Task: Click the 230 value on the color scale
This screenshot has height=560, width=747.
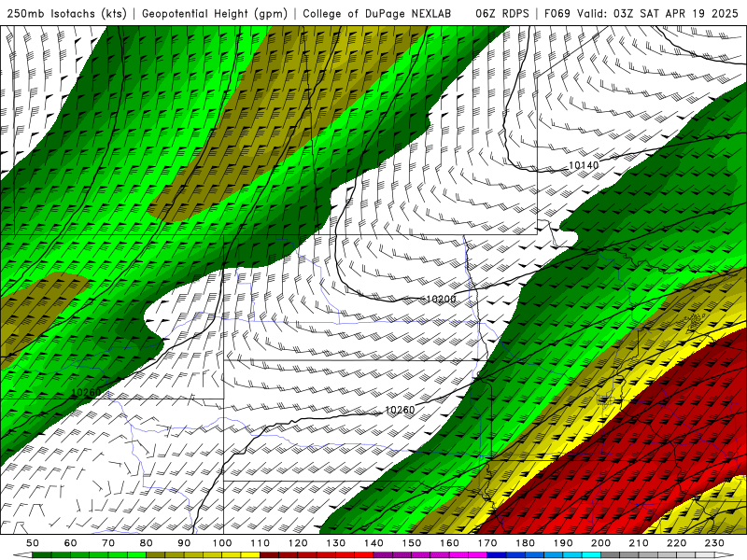Action: point(715,543)
